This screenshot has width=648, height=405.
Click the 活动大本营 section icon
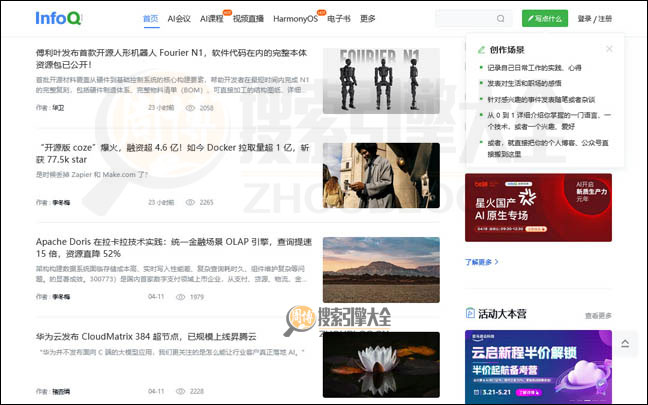[470, 313]
